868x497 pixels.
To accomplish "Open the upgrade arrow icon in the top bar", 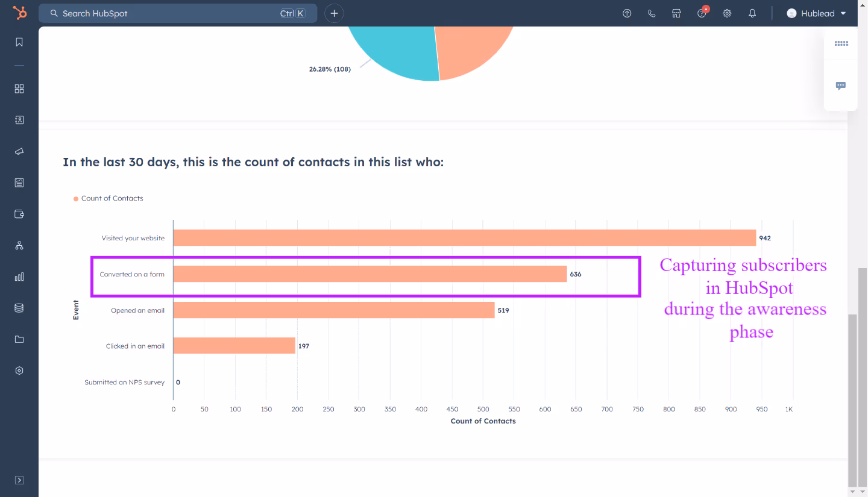I will [627, 13].
